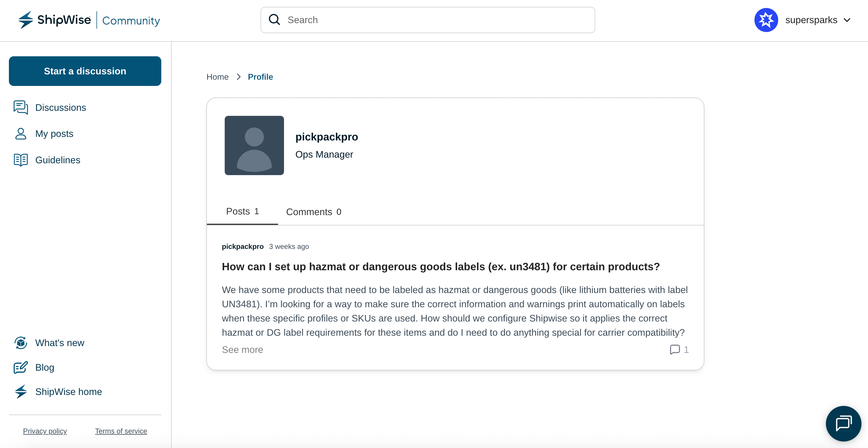Click the supersparks star avatar
868x448 pixels.
click(766, 20)
